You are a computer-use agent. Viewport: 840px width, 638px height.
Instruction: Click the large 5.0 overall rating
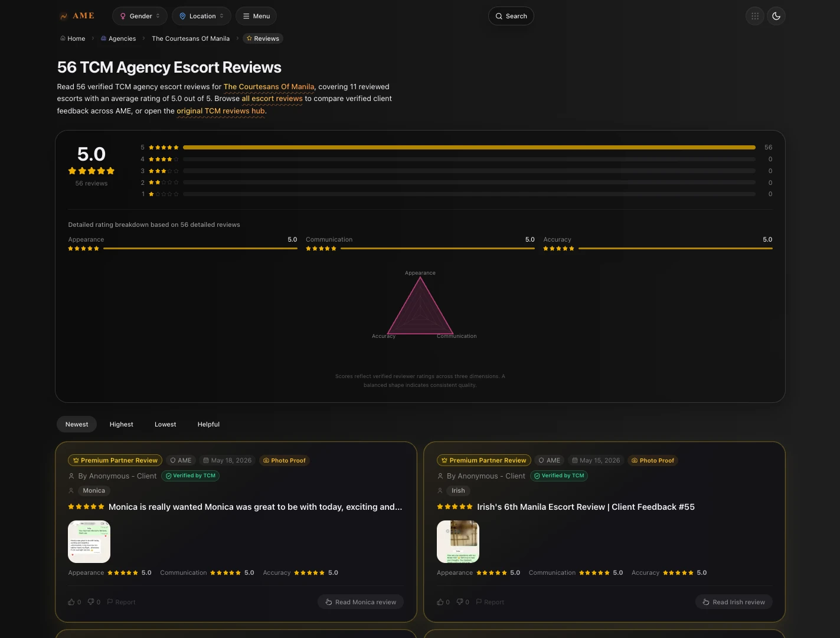pos(91,154)
